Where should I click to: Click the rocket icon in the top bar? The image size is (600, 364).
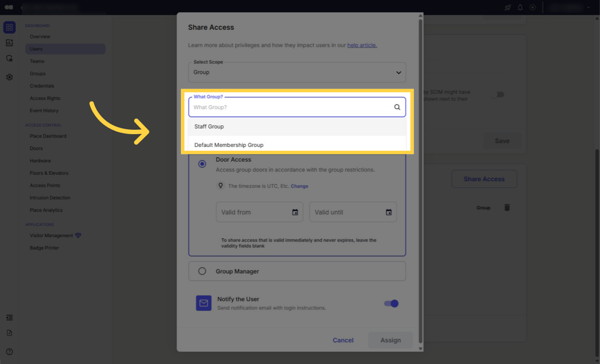coord(508,7)
